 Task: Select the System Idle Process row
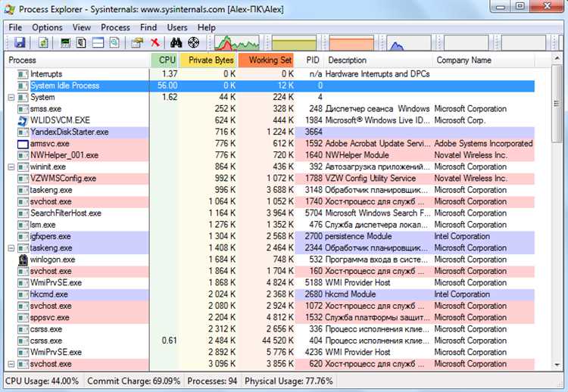(270, 86)
